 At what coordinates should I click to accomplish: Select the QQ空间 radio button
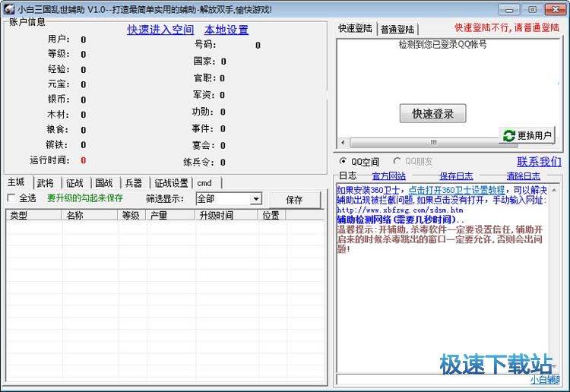[x=343, y=161]
